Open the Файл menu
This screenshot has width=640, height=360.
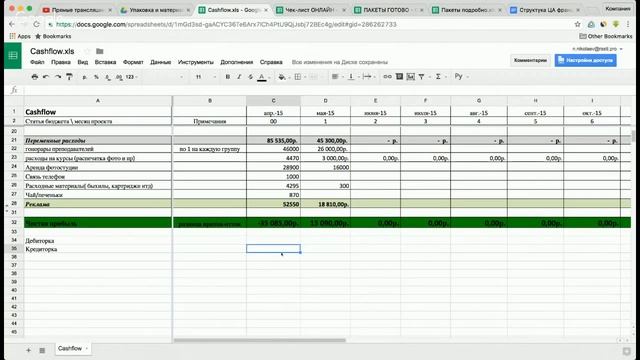coord(37,62)
